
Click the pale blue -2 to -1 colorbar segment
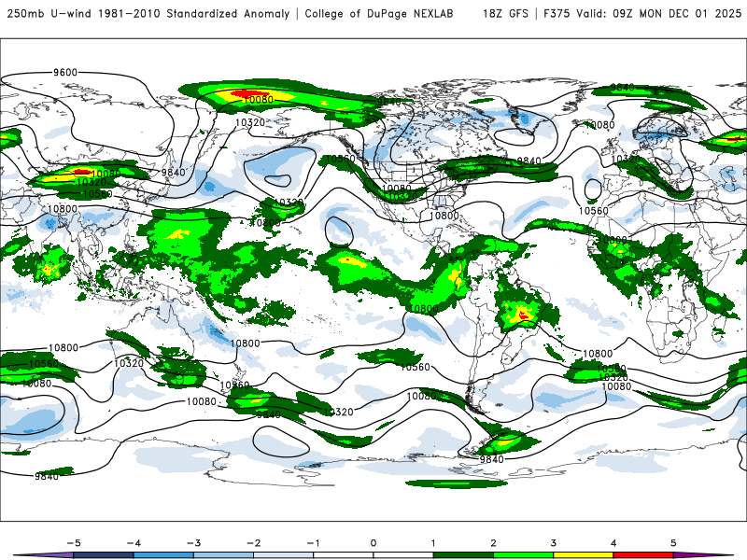tap(284, 555)
